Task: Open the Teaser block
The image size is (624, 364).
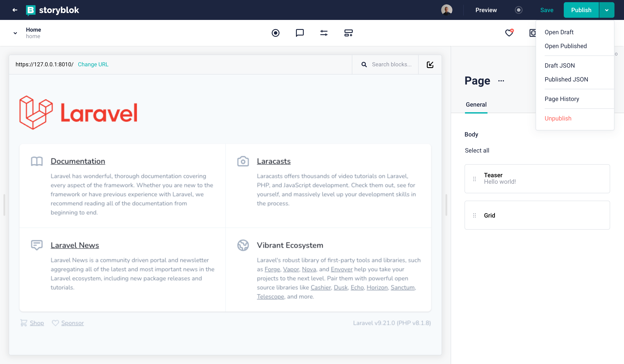Action: (x=537, y=179)
